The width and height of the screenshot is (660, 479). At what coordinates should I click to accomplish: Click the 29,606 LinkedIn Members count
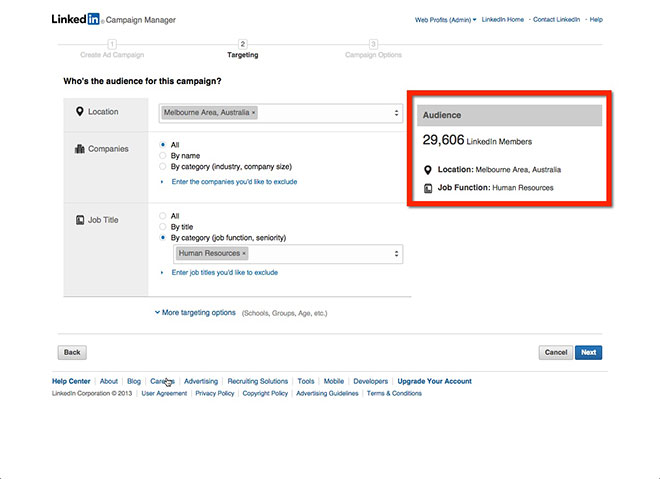click(x=477, y=140)
